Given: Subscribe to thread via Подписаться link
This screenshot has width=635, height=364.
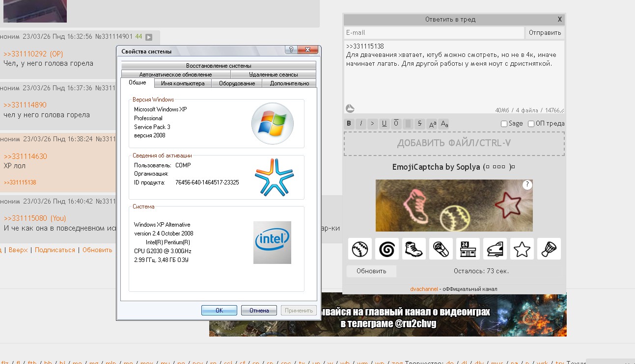Looking at the screenshot, I should click(55, 250).
